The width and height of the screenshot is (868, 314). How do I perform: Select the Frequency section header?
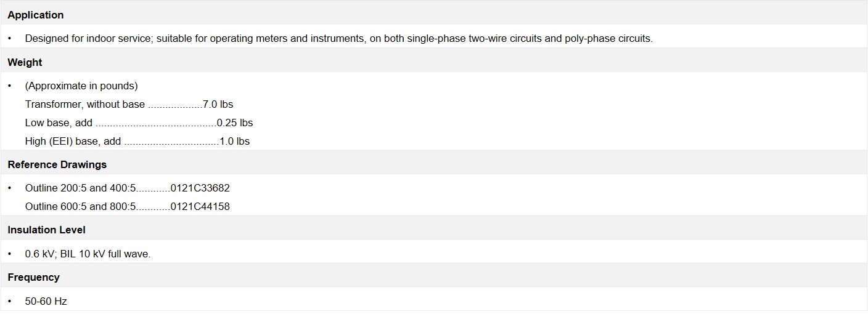click(x=33, y=277)
